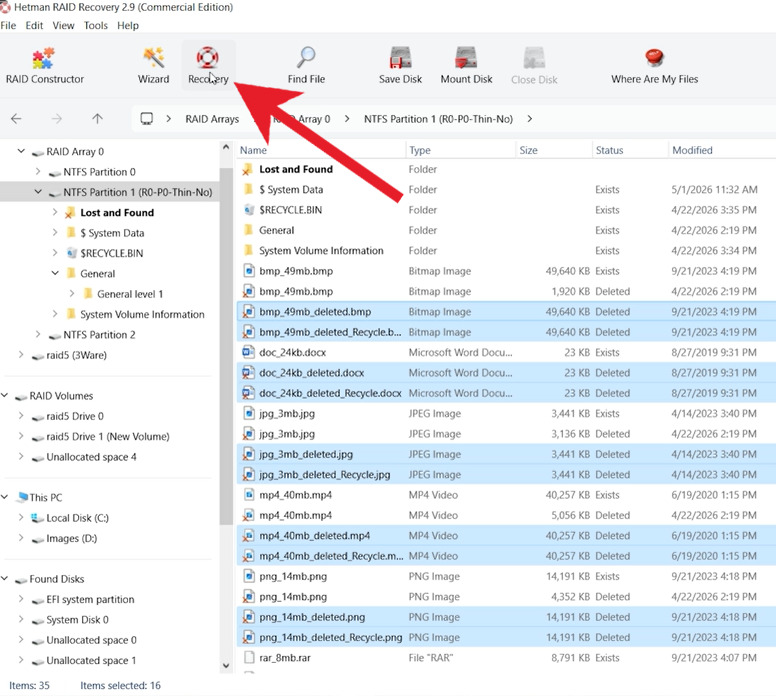Viewport: 776px width, 696px height.
Task: Select $ System Data in tree
Action: (x=112, y=233)
